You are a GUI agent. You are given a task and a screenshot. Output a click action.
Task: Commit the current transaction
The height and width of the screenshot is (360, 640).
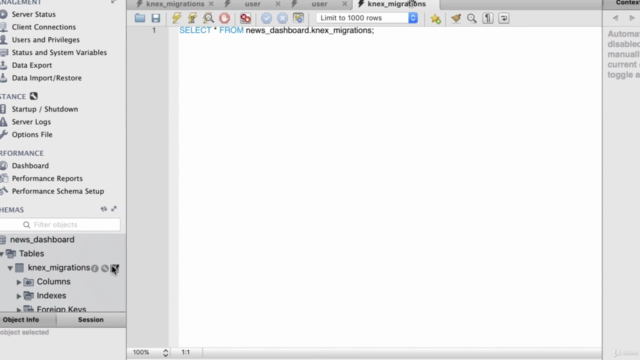[x=267, y=18]
